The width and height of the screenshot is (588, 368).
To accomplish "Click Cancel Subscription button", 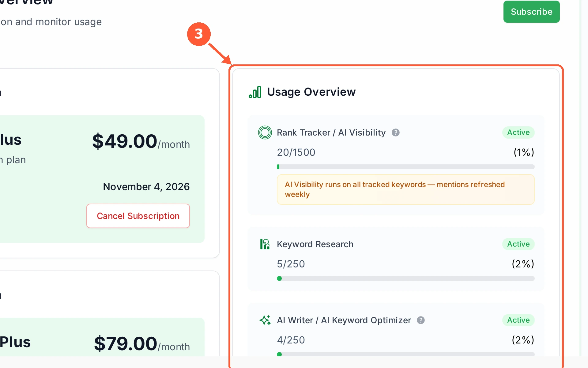I will coord(138,216).
